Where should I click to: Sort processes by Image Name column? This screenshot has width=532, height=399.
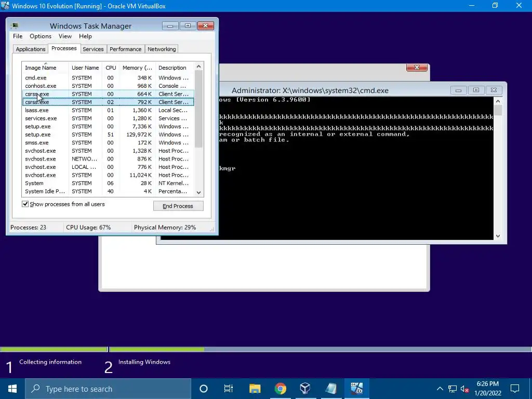pyautogui.click(x=45, y=68)
